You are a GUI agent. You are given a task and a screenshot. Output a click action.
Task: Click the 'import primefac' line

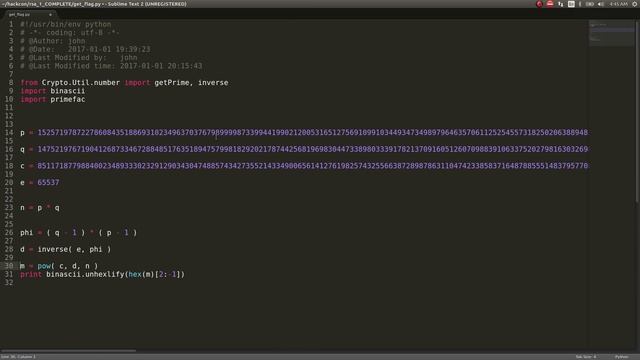(x=53, y=100)
